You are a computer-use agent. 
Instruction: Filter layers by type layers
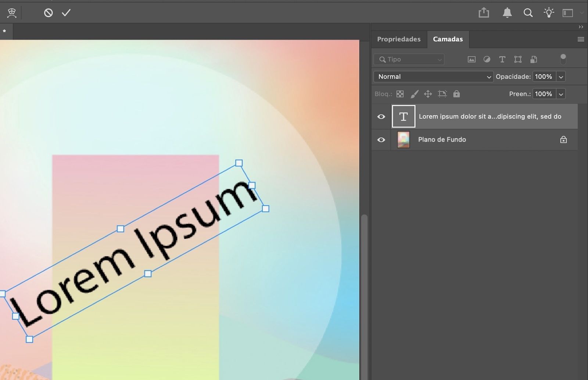coord(502,59)
